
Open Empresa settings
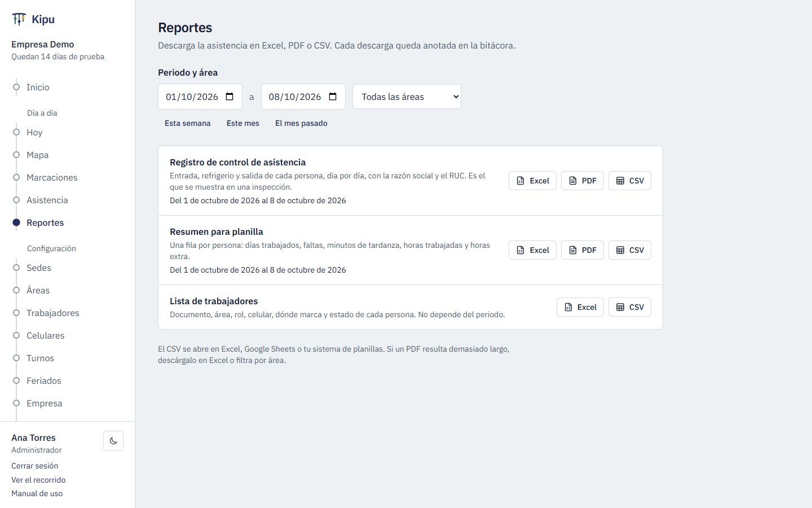(x=45, y=403)
